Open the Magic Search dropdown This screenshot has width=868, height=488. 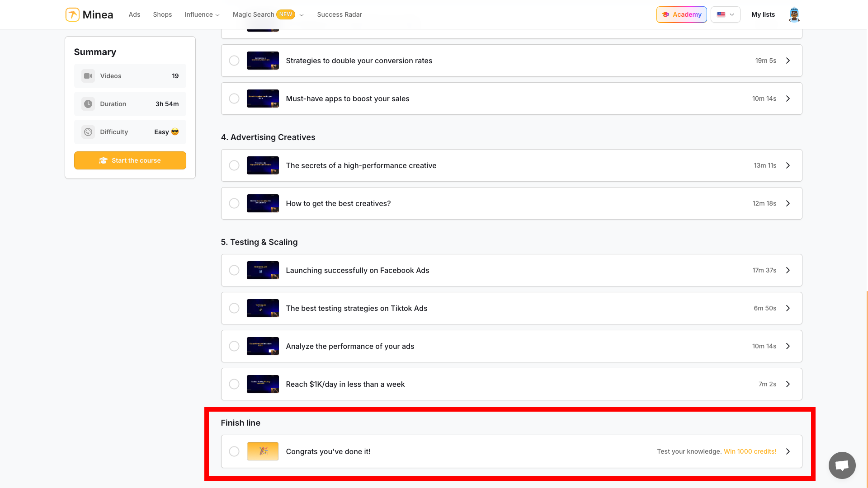pyautogui.click(x=302, y=14)
